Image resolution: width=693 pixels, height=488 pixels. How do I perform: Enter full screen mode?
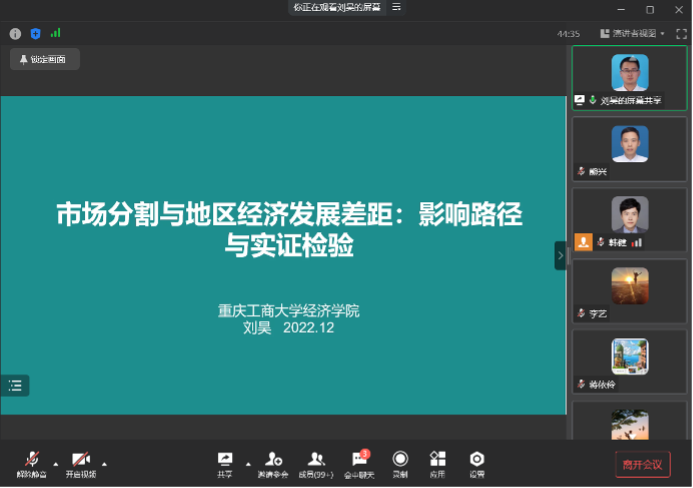[681, 33]
